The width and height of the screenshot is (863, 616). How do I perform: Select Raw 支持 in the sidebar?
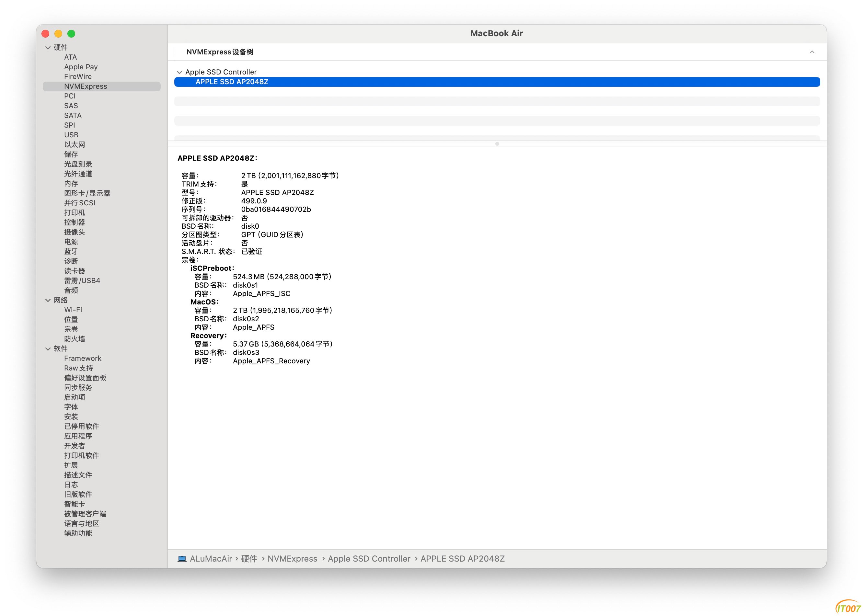pyautogui.click(x=78, y=368)
